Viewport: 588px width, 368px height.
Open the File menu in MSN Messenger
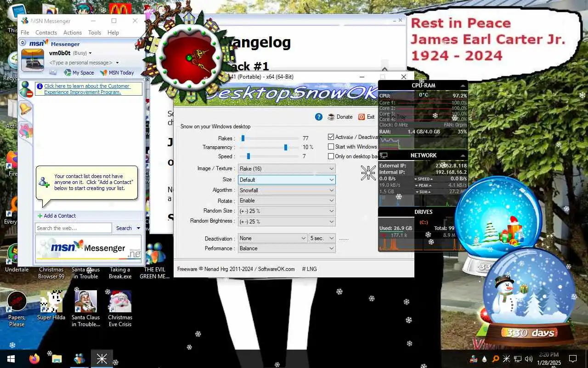pos(25,33)
